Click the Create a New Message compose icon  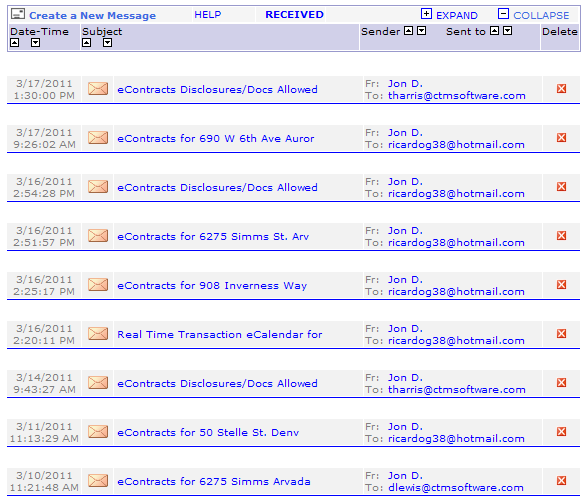tap(18, 15)
